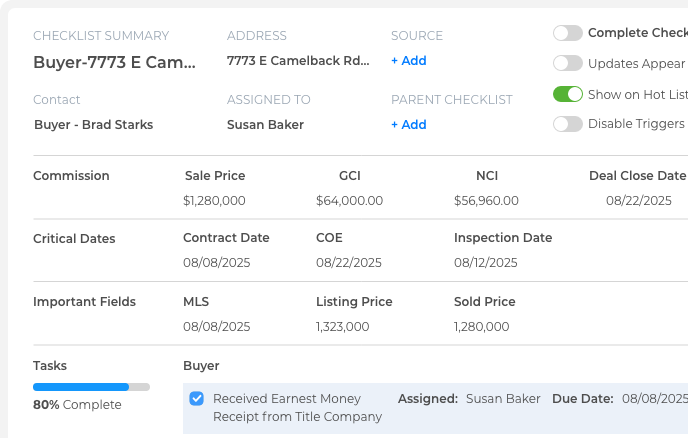The width and height of the screenshot is (688, 438).
Task: Enable the Disable Triggers switch
Action: [x=567, y=124]
